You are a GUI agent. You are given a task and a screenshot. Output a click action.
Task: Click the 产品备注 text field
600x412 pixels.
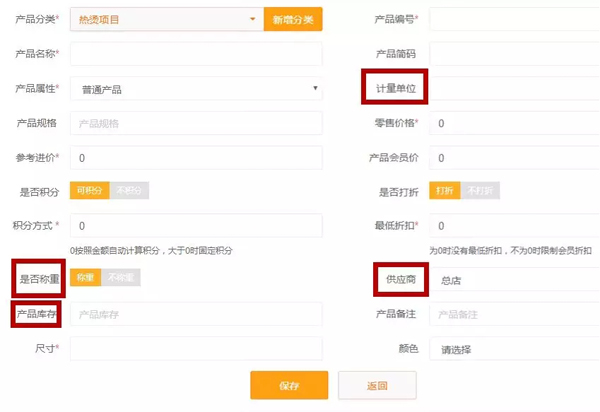[x=515, y=315]
